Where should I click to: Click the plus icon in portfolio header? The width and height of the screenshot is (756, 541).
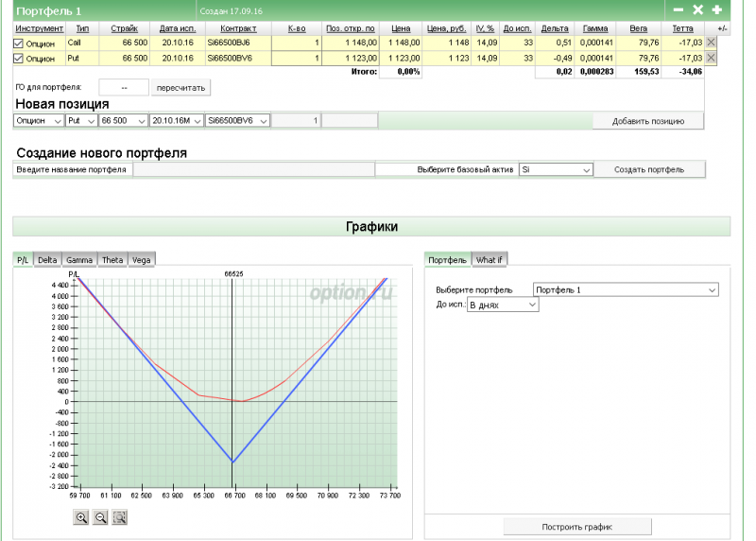click(716, 9)
